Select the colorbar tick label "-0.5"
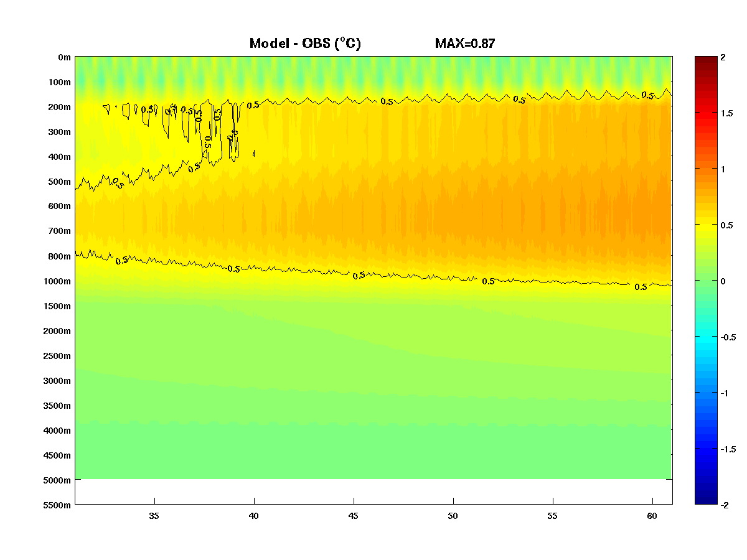The image size is (747, 560). [728, 337]
